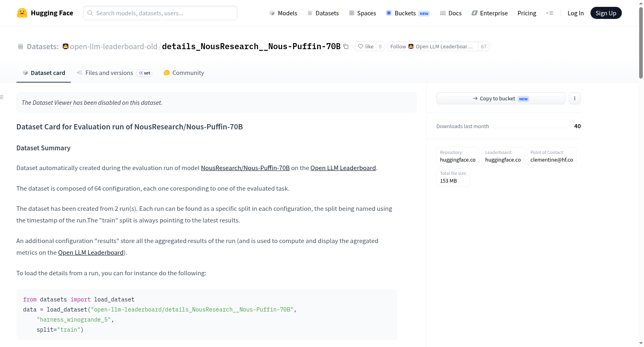This screenshot has height=347, width=644.
Task: Click the details_NousResearch__Nous-Puffin-70B title
Action: (251, 46)
